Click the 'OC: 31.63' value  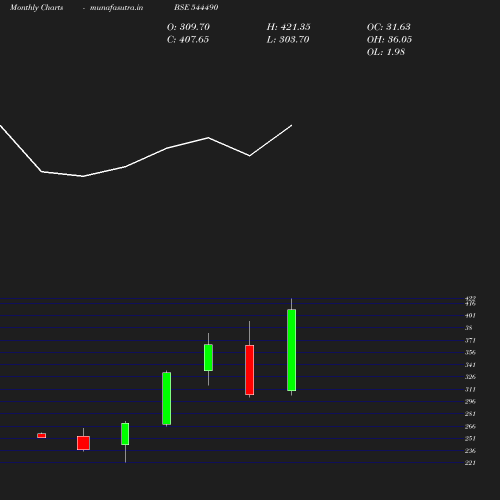[389, 27]
